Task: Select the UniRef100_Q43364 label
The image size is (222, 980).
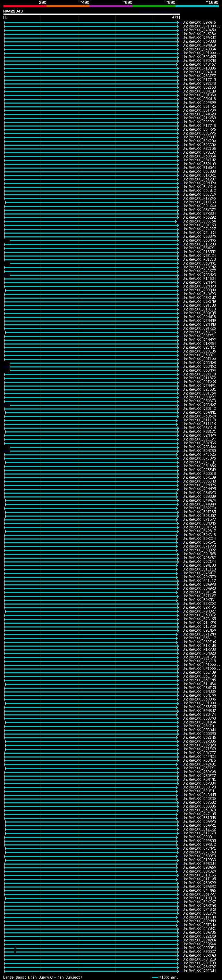Action: (x=199, y=49)
